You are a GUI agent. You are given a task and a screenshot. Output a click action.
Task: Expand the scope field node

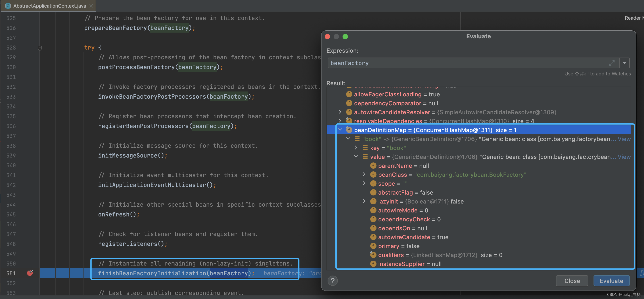[364, 183]
